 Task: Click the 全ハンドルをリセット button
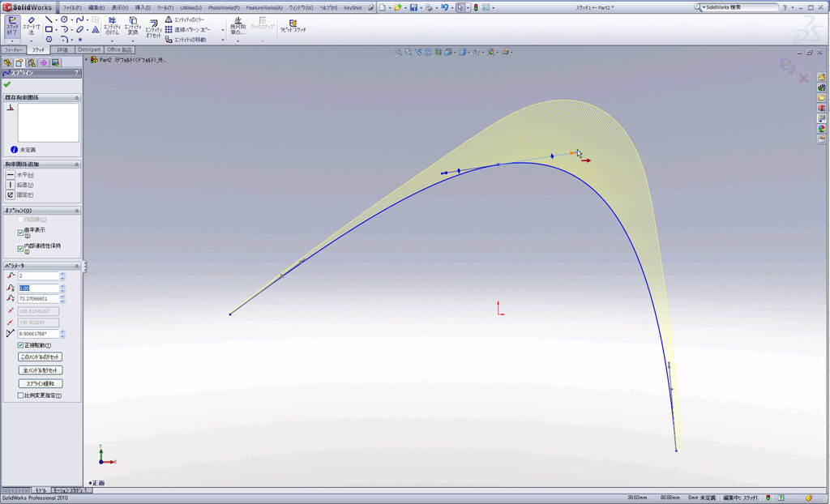(40, 370)
